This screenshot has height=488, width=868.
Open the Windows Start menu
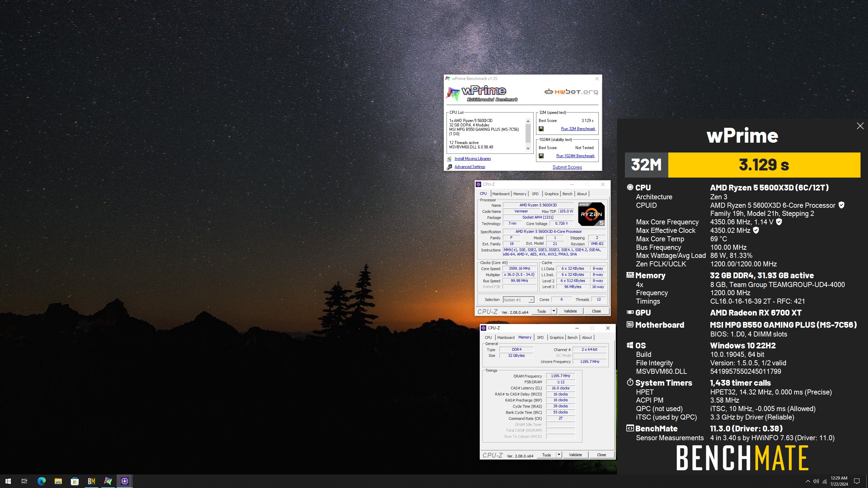(x=8, y=481)
